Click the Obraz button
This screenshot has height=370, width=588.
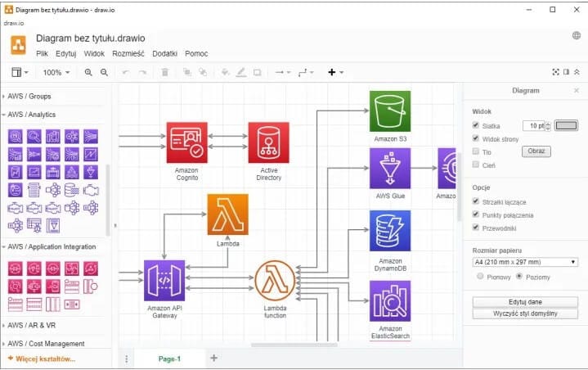536,151
